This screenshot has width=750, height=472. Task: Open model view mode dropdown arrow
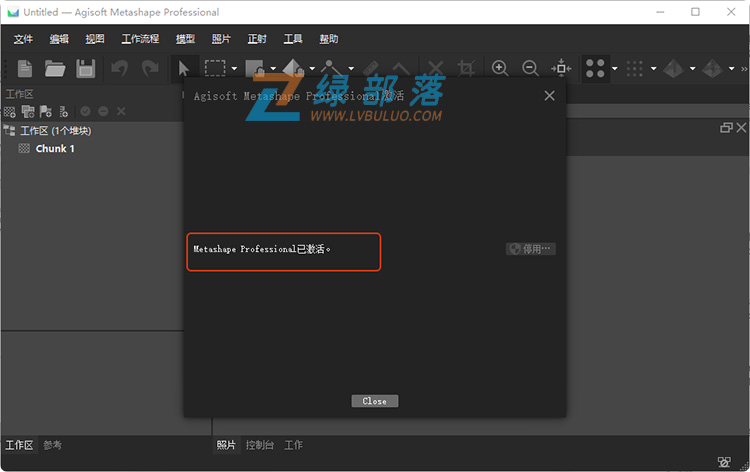point(693,68)
